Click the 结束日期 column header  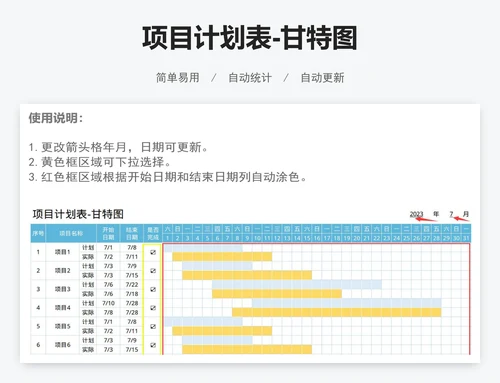point(132,233)
